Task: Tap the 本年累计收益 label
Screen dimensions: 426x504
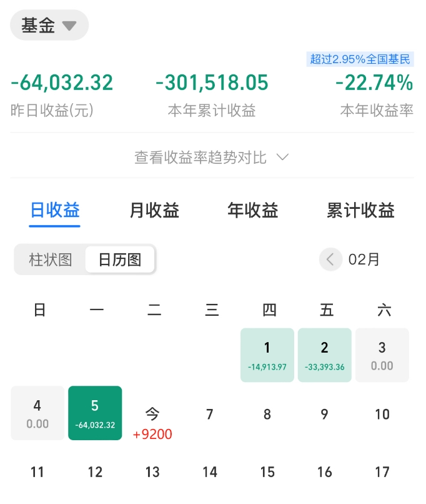Action: [x=212, y=111]
